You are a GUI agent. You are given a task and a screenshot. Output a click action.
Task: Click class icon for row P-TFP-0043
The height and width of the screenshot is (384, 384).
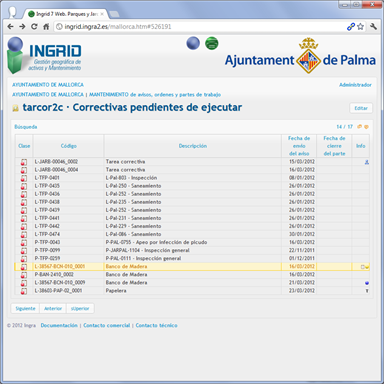point(24,243)
